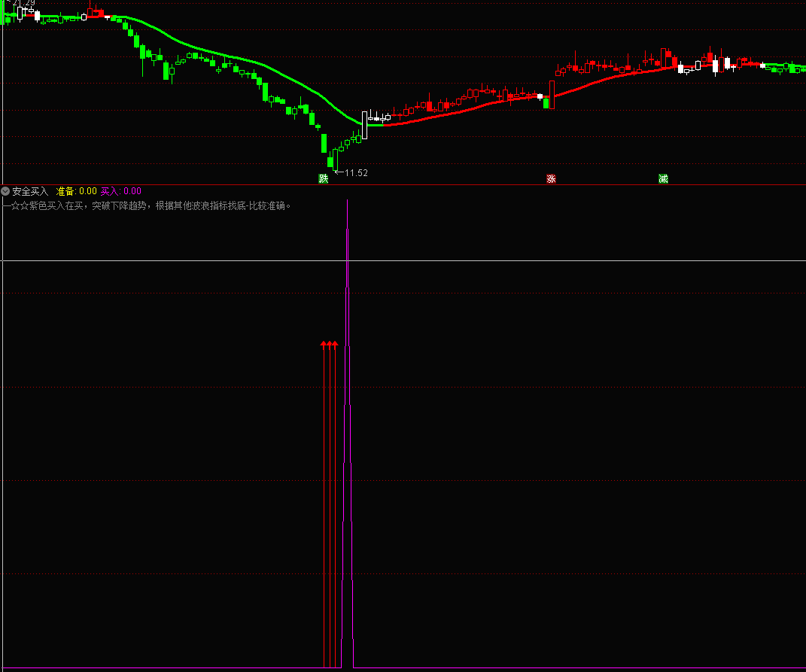Click the magenta buy signal spike
The image size is (806, 672).
pos(348,432)
